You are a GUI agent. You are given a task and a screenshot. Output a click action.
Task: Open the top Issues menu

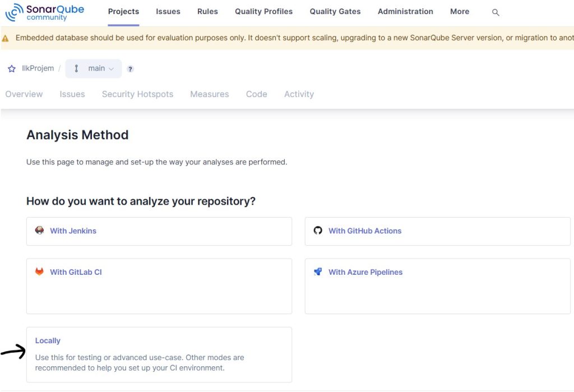[x=168, y=11]
